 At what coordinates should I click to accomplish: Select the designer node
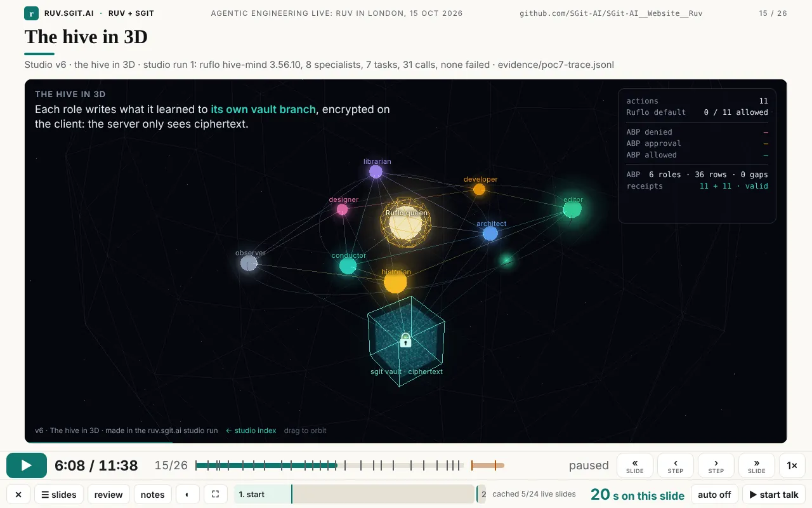pyautogui.click(x=342, y=209)
